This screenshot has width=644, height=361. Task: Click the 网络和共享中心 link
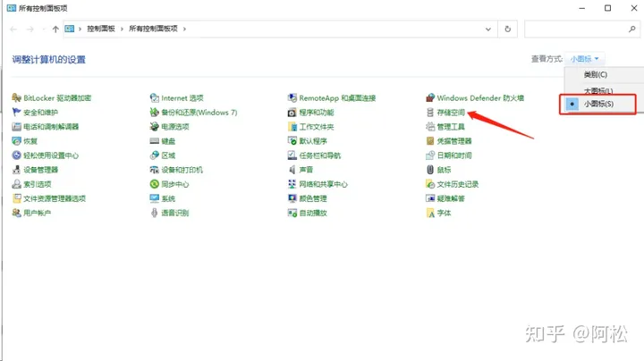323,184
